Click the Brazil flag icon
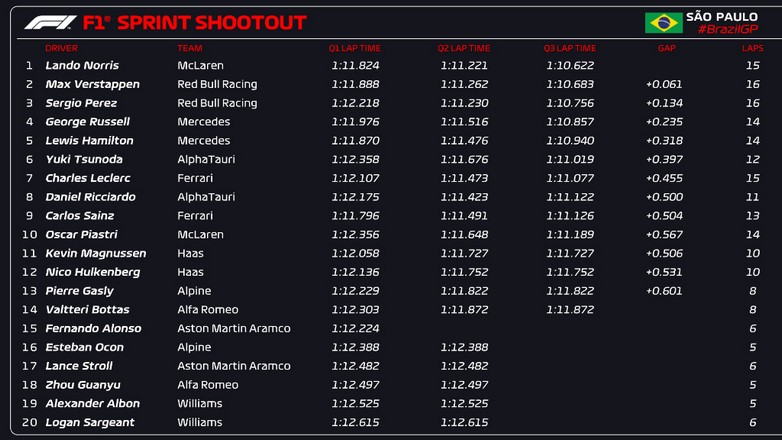The image size is (782, 440). coord(663,23)
